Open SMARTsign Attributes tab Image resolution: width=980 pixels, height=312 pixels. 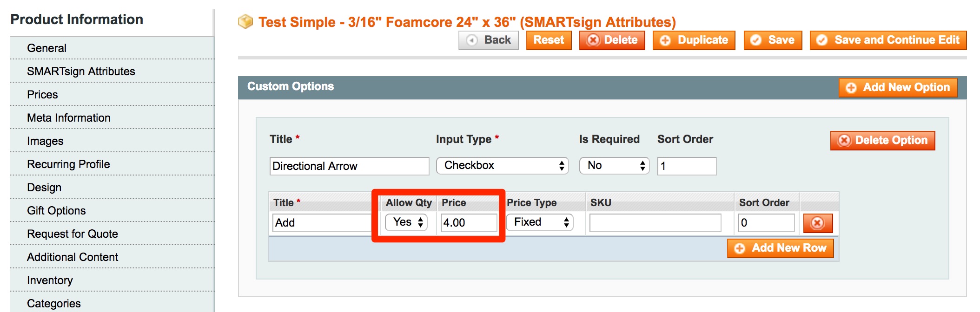point(112,71)
